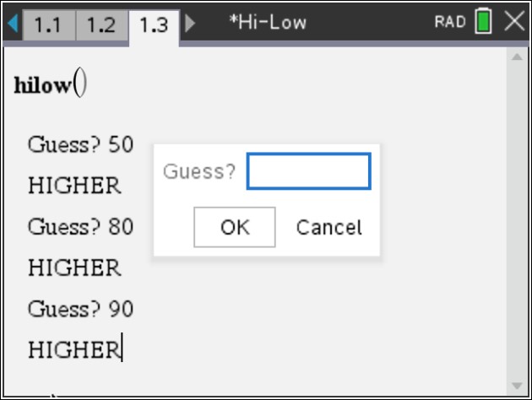Cancel the guess dialog
The height and width of the screenshot is (400, 532).
coord(328,227)
